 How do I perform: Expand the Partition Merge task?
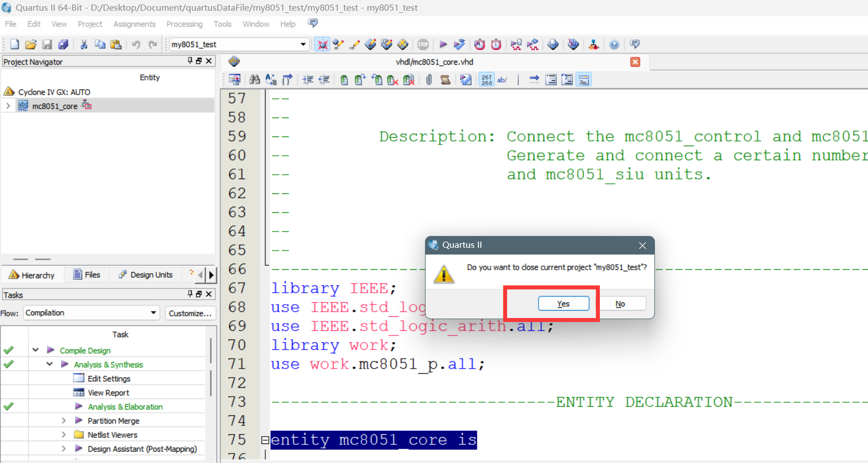pyautogui.click(x=64, y=420)
